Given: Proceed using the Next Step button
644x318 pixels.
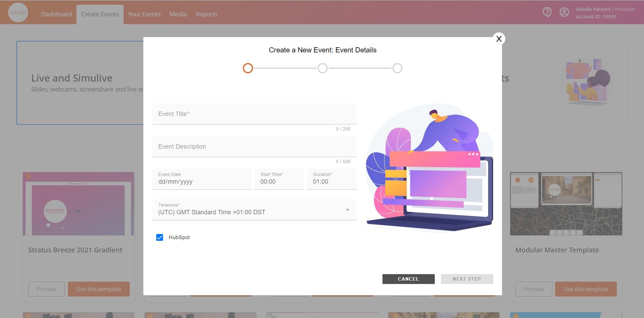Looking at the screenshot, I should 467,279.
